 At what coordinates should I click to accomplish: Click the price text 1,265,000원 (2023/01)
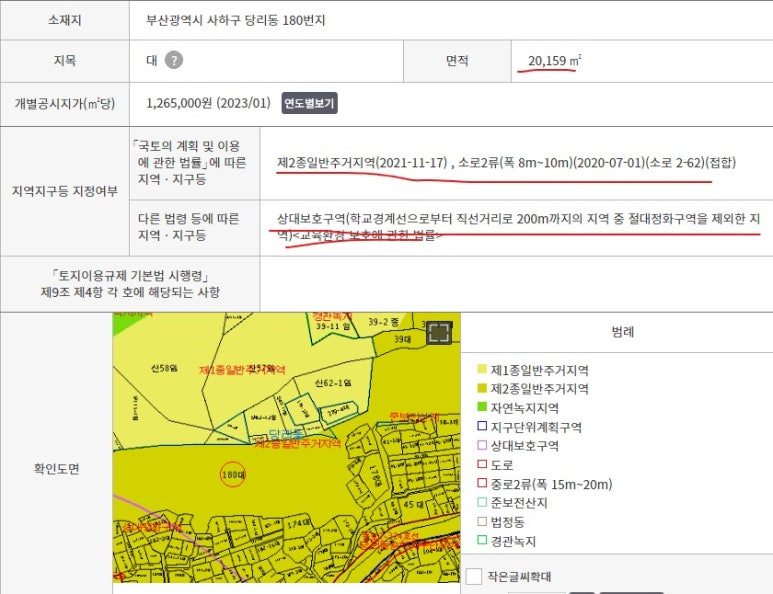tap(208, 103)
